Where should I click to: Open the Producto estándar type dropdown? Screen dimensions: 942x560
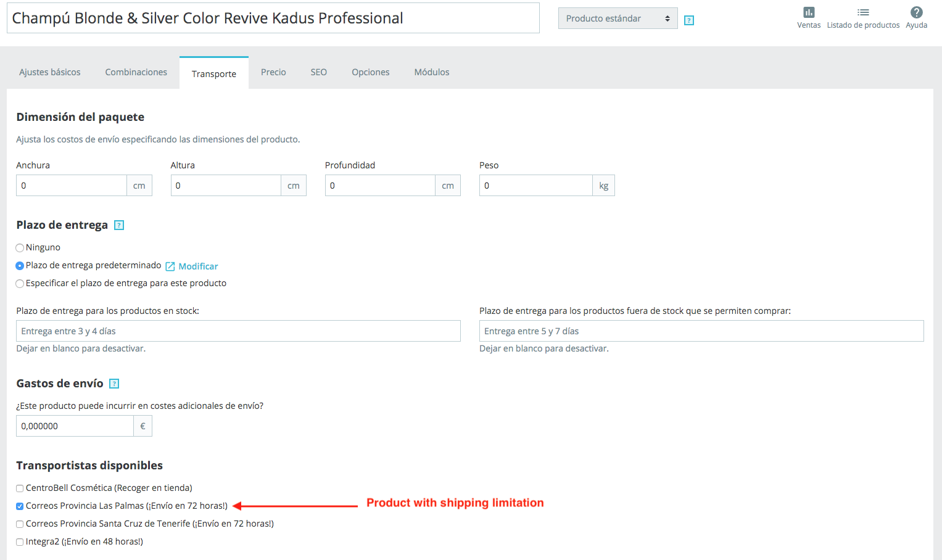618,19
